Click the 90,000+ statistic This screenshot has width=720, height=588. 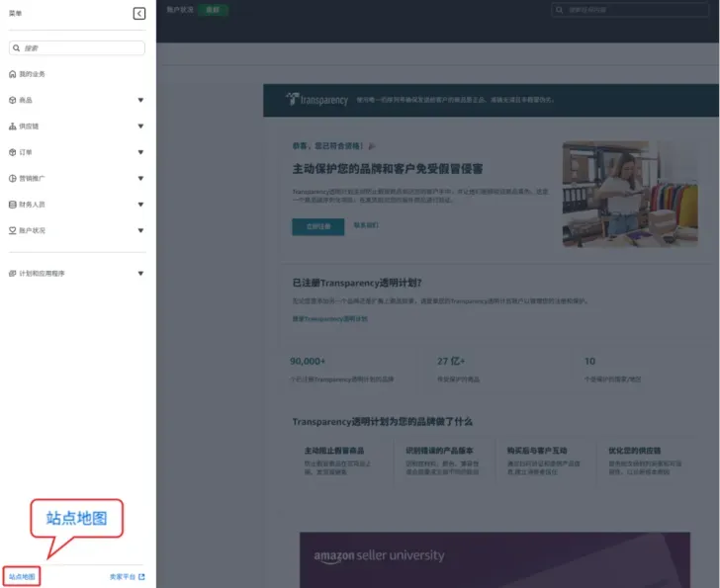pos(308,362)
